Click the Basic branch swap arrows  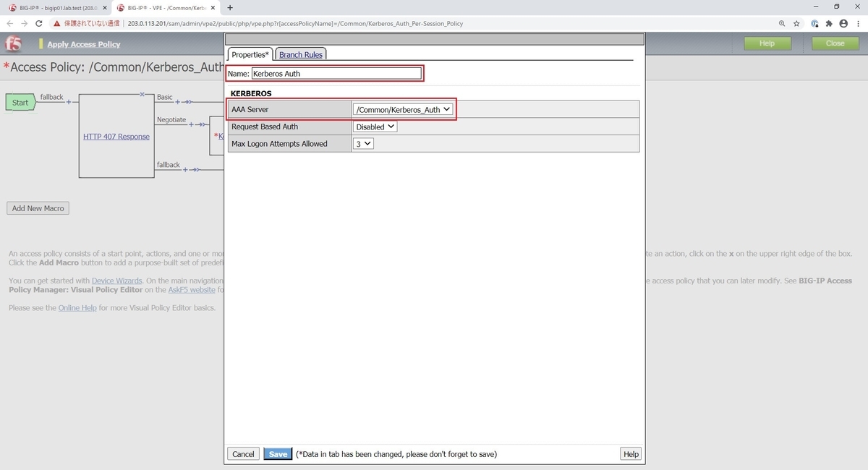(187, 102)
